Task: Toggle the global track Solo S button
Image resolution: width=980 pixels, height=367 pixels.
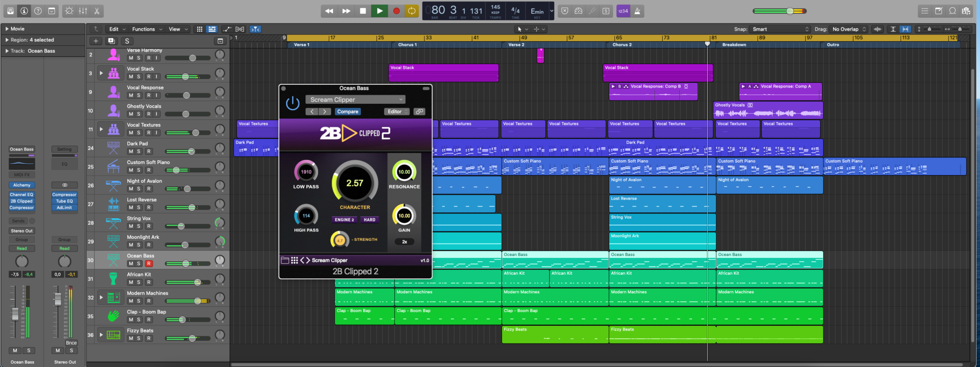Action: [127, 41]
